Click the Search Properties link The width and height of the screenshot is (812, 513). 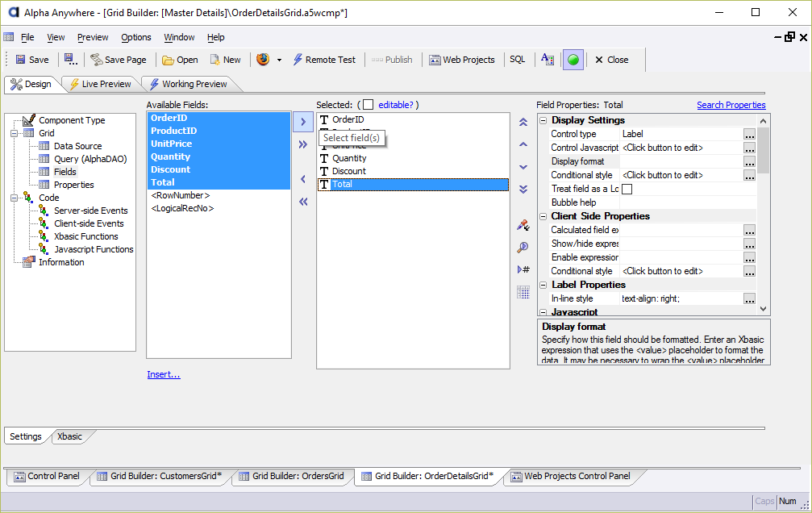coord(731,105)
